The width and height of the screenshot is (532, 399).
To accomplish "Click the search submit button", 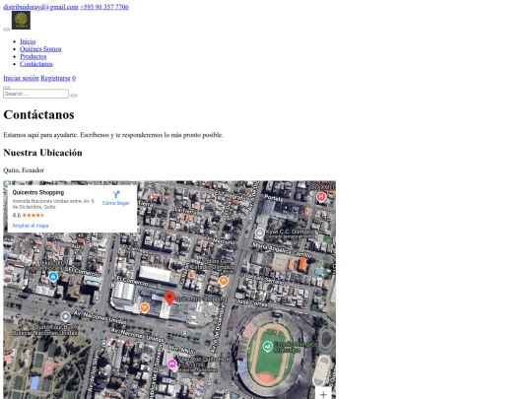I will (74, 96).
